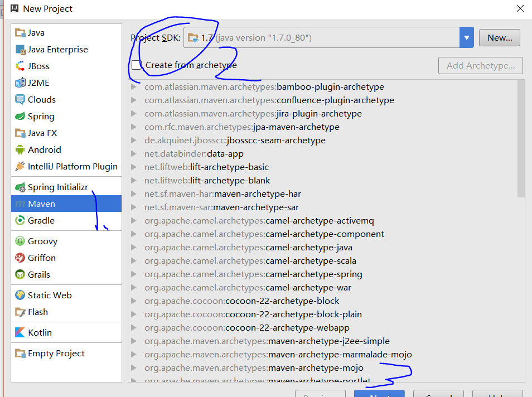Choose Empty Project label

[56, 353]
